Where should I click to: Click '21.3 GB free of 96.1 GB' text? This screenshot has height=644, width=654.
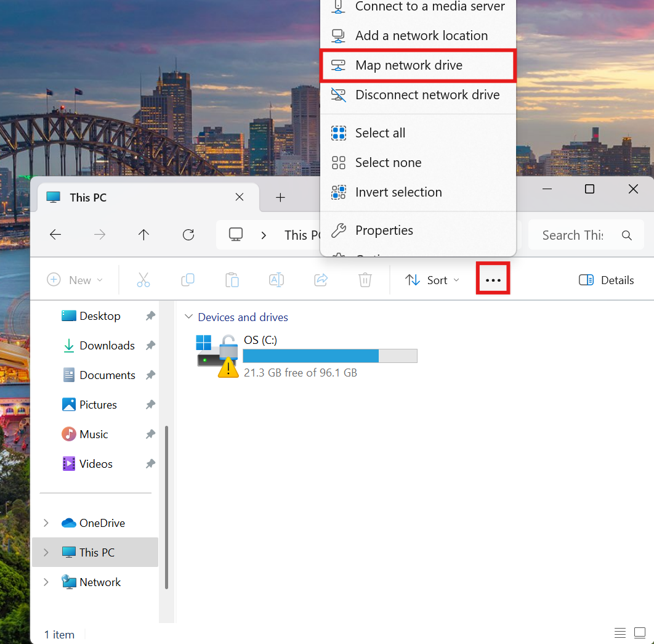pyautogui.click(x=301, y=373)
